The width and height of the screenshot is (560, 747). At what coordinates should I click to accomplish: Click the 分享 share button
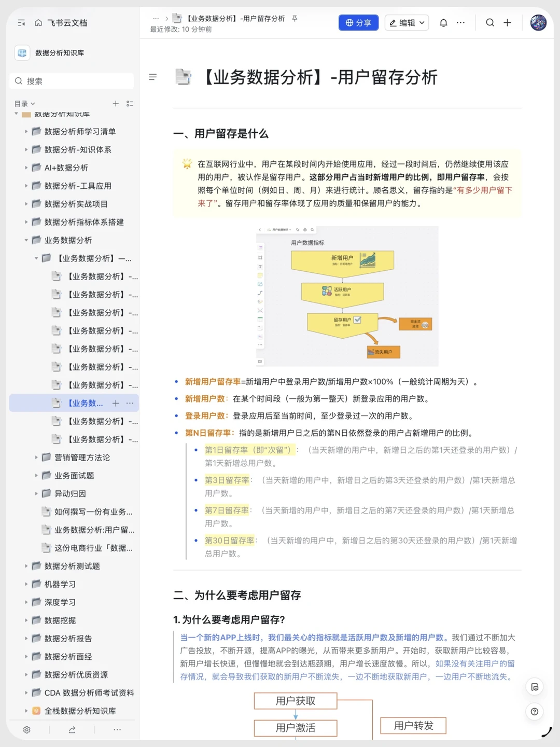[358, 23]
